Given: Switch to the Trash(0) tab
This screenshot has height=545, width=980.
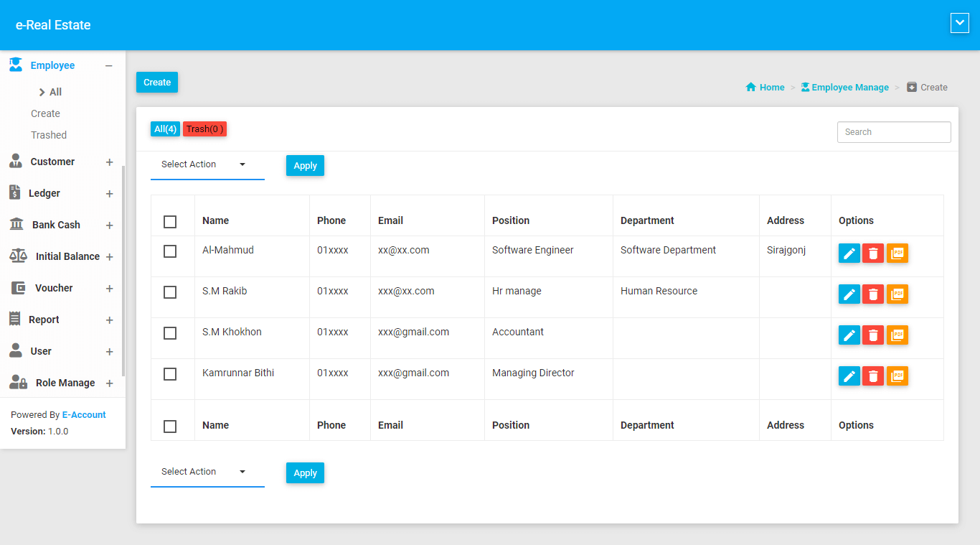Looking at the screenshot, I should click(204, 129).
